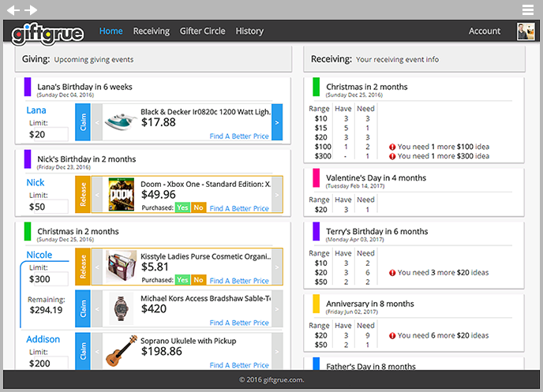
Task: Mark Doom as purchased Yes
Action: (x=182, y=207)
